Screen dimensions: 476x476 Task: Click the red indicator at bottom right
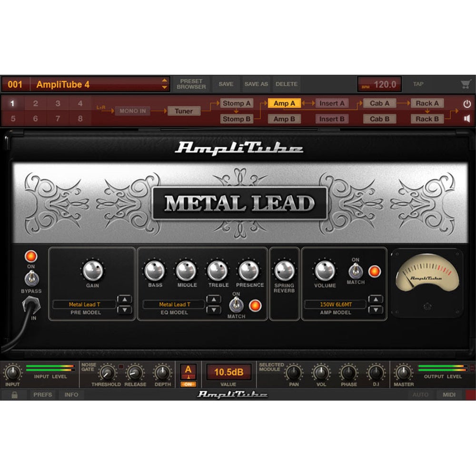click(470, 395)
